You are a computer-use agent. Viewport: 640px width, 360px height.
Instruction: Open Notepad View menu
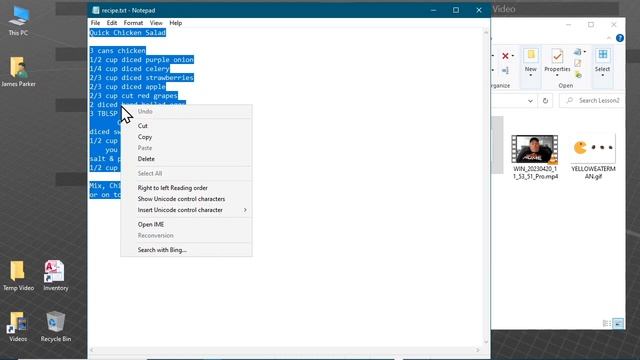(156, 23)
